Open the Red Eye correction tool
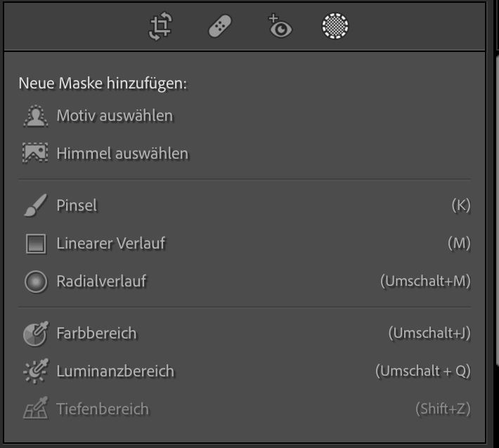499x448 pixels. pyautogui.click(x=280, y=26)
